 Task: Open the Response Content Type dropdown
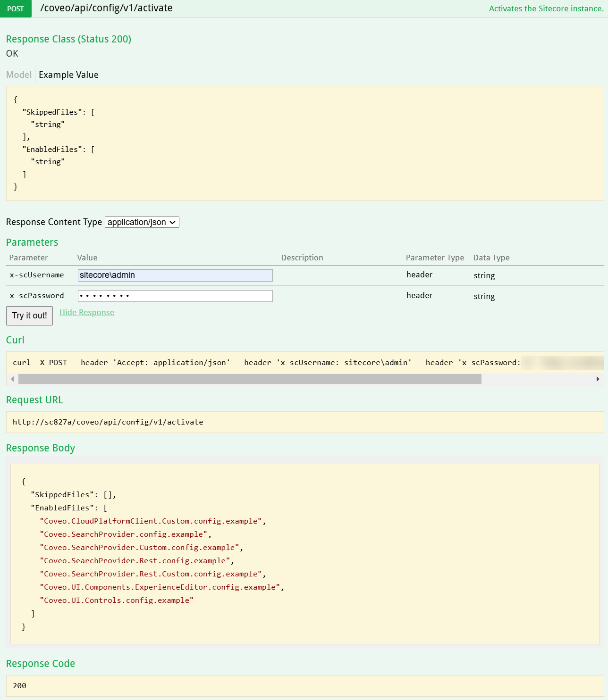click(x=142, y=222)
